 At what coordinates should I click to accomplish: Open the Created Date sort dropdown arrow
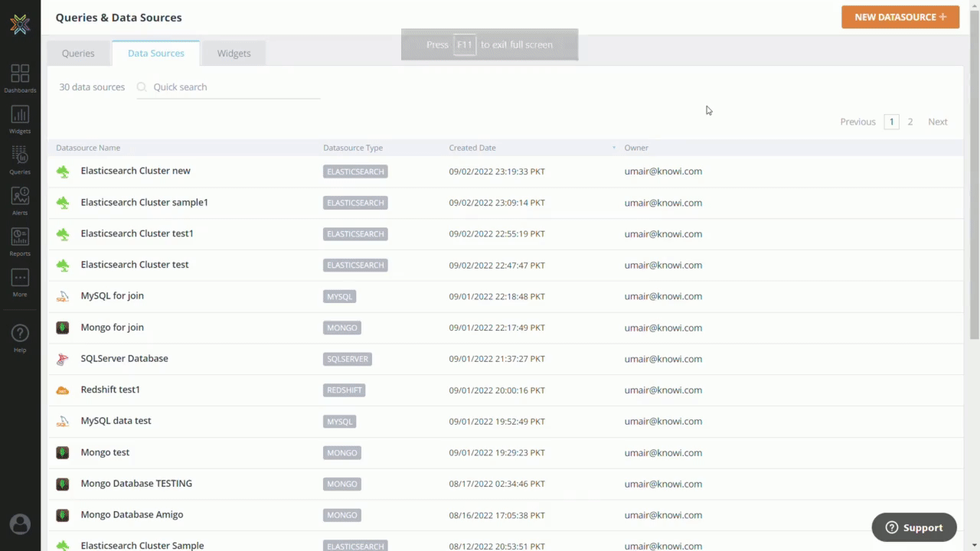pos(613,147)
